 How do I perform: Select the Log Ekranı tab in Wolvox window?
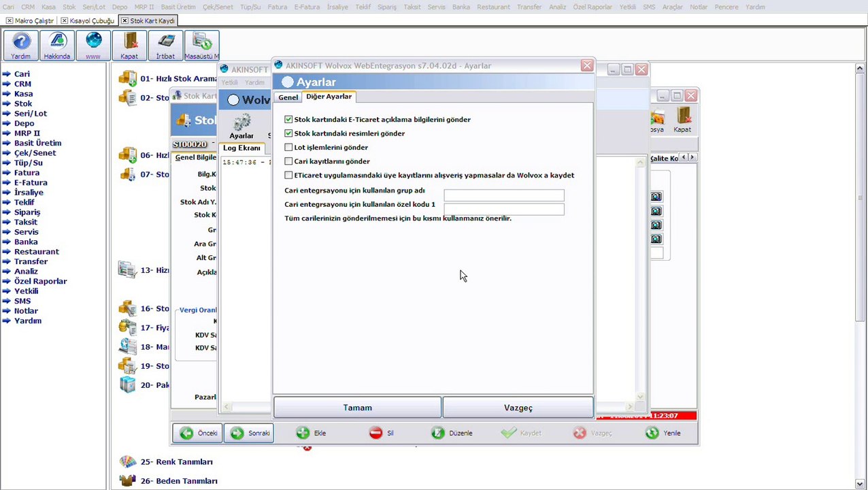coord(241,148)
